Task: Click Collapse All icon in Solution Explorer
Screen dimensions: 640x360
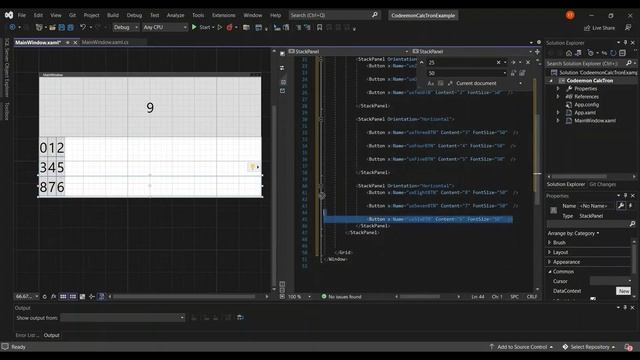Action: coord(622,53)
